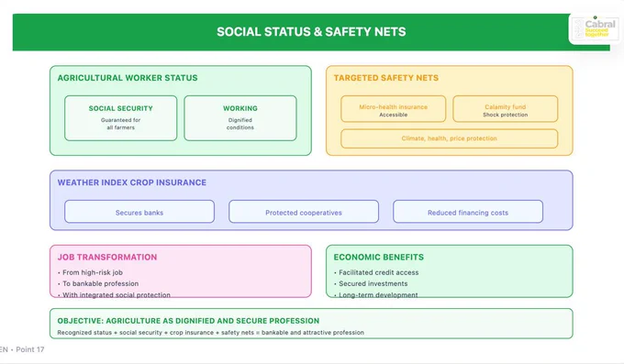624x364 pixels.
Task: Select the Social Security card
Action: (120, 118)
